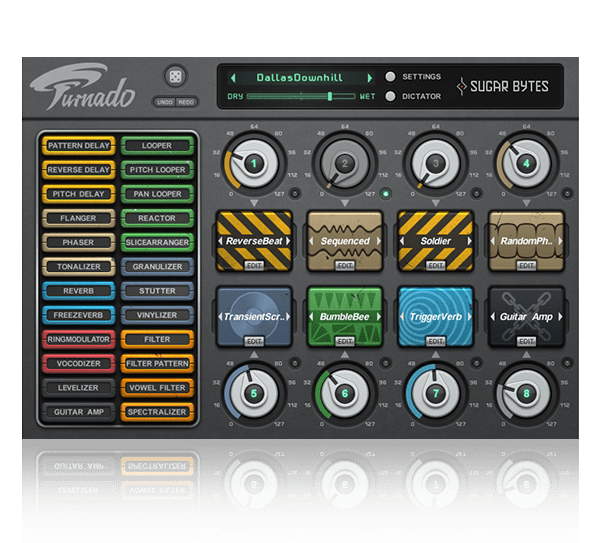Select the BumbleBee effect slot
Screen dimensions: 600x543
click(345, 314)
